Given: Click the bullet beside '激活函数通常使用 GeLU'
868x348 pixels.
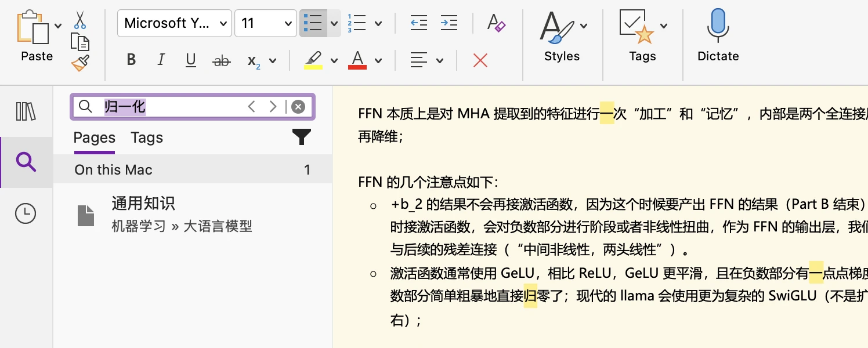Looking at the screenshot, I should pyautogui.click(x=374, y=274).
